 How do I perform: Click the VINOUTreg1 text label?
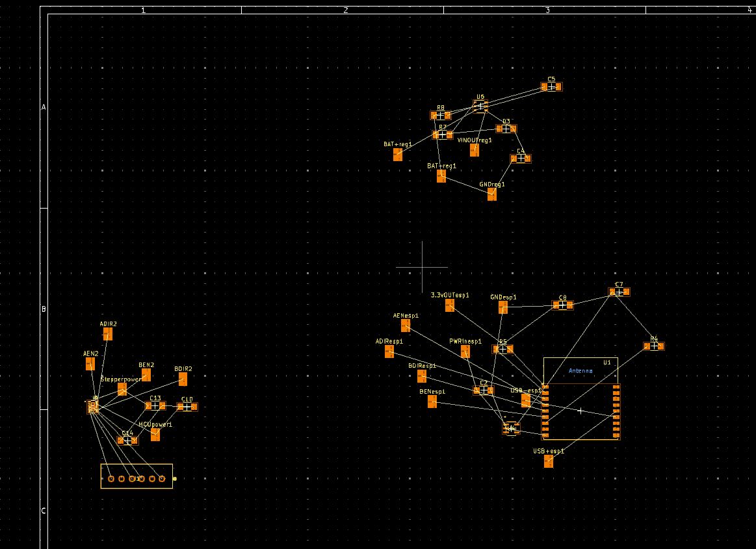[475, 140]
